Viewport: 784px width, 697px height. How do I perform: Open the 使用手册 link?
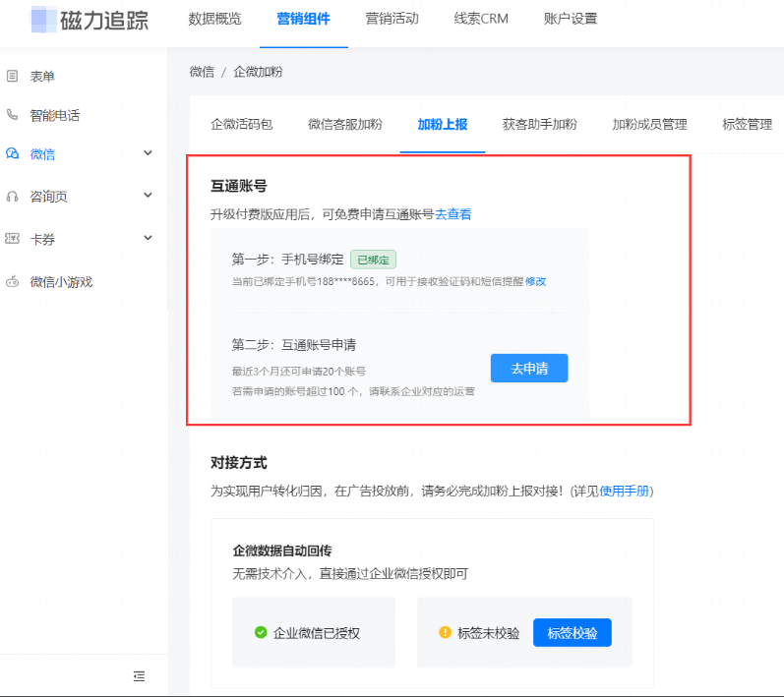tap(624, 492)
